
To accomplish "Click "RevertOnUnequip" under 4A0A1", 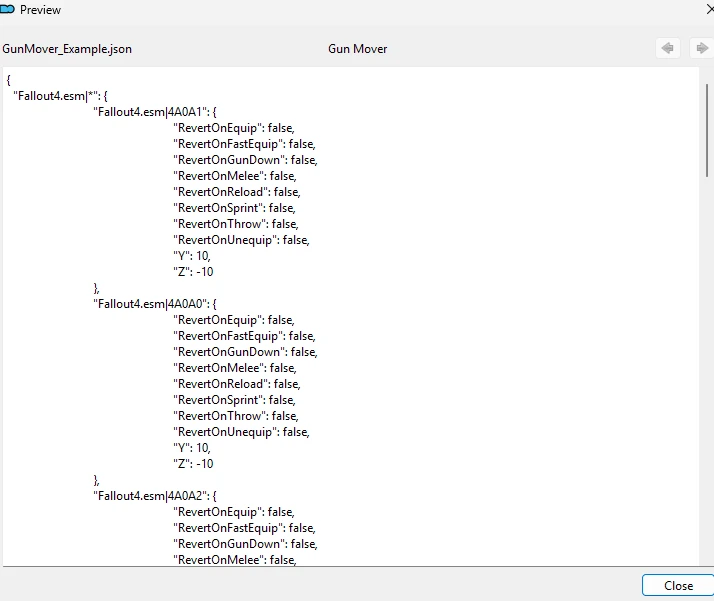I will [241, 240].
